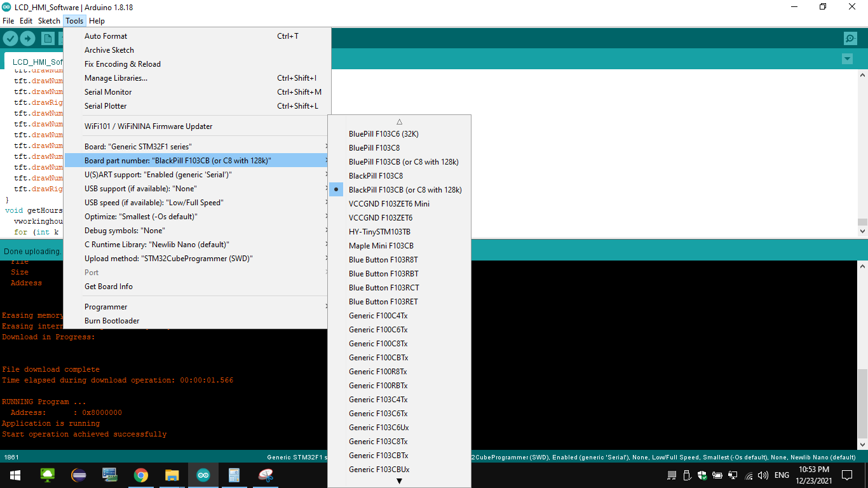
Task: Click the Wi-Fi network tray icon
Action: click(749, 475)
